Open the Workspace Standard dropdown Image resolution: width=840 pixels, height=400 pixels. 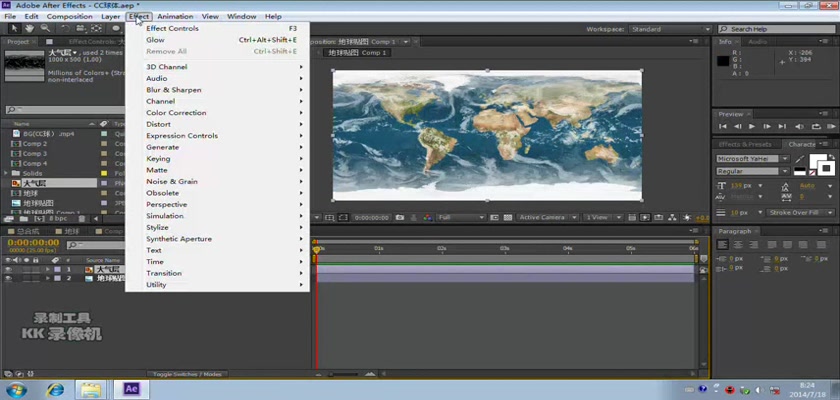click(x=670, y=29)
